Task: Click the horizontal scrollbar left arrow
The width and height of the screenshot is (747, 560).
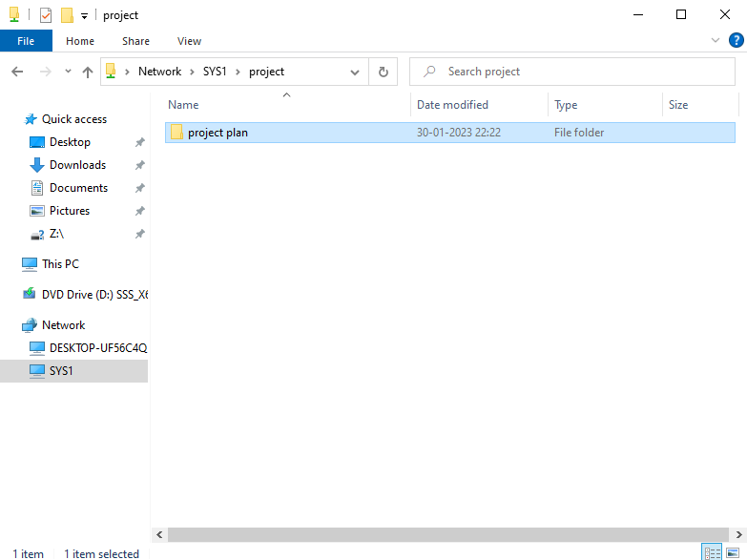Action: coord(159,535)
